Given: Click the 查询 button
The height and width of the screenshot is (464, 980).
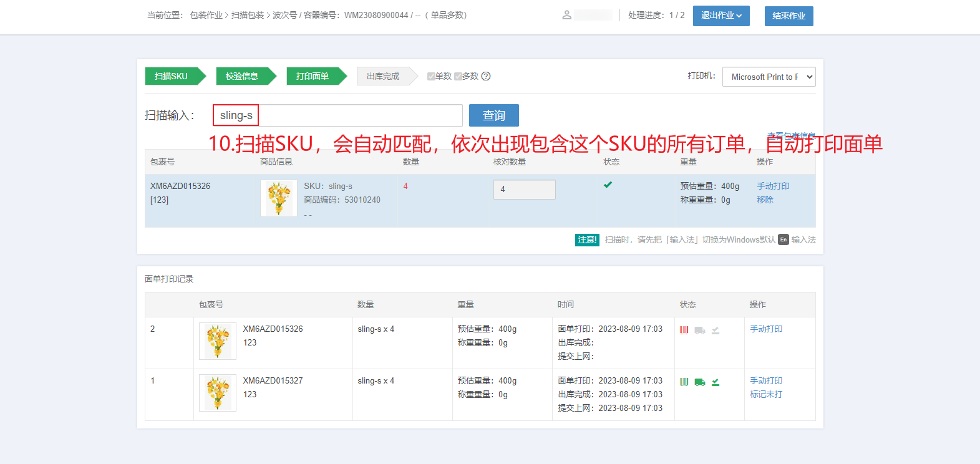Looking at the screenshot, I should (494, 115).
